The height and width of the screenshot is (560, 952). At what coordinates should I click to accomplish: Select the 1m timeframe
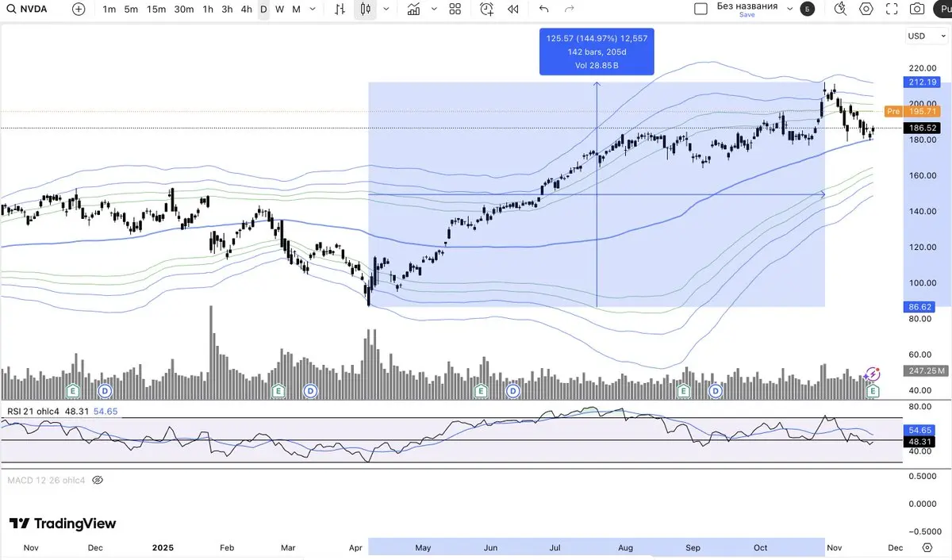point(109,10)
